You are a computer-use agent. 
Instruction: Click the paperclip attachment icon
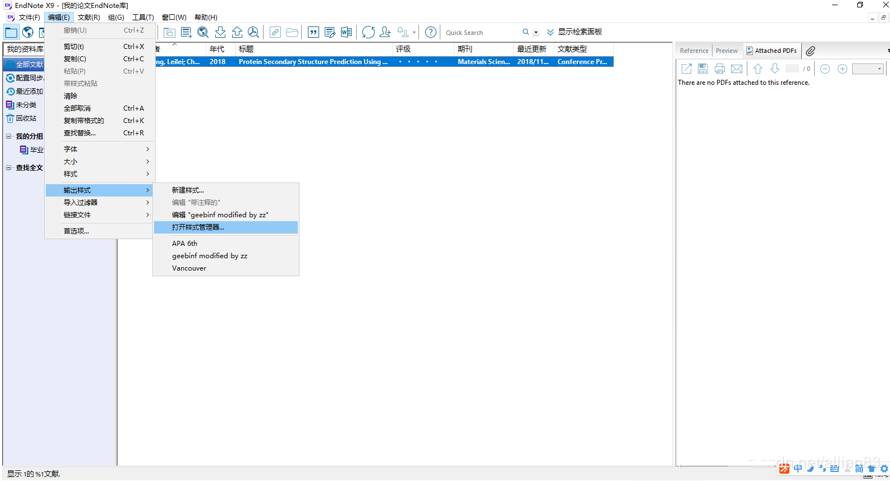point(811,50)
